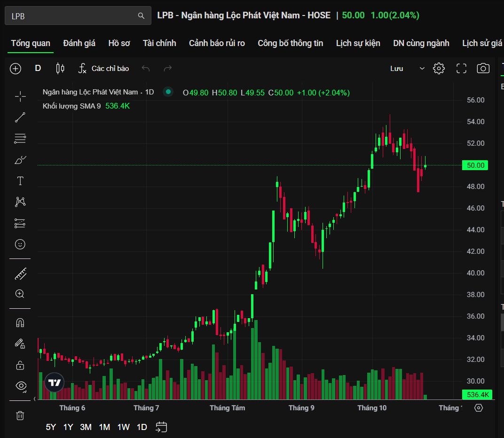Toggle lock all drawing tools
Screen dimensions: 504x438
tap(20, 365)
